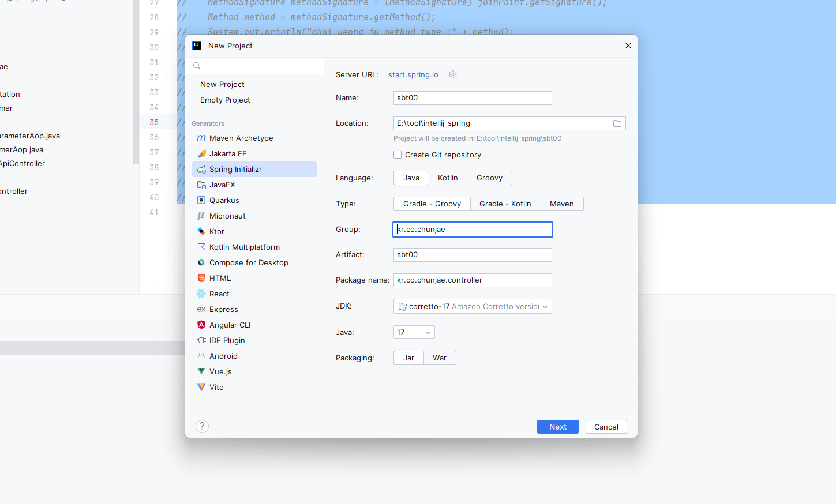
Task: Open the JDK corretto-17 dropdown
Action: [473, 306]
